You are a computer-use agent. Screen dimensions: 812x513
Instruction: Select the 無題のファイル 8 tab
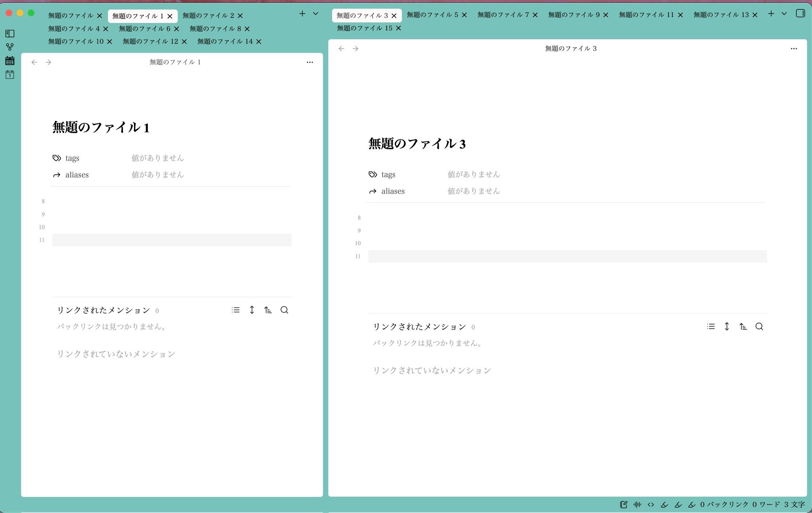215,29
